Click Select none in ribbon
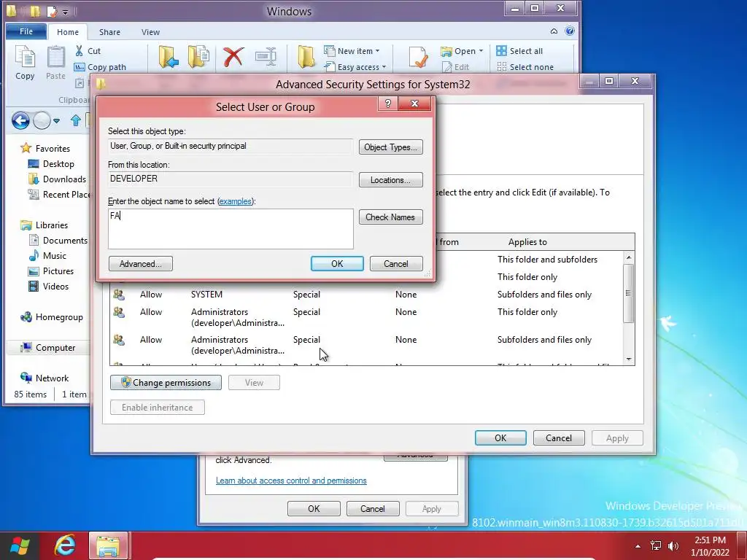The image size is (747, 560). [525, 67]
